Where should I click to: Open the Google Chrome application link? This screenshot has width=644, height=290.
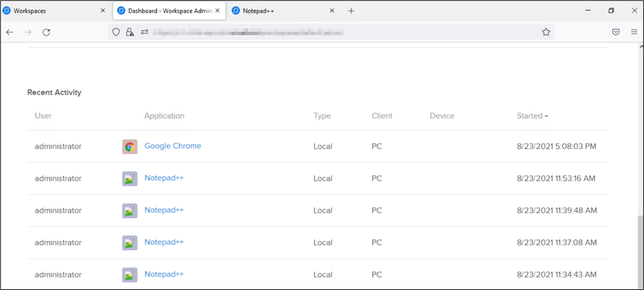pyautogui.click(x=172, y=146)
